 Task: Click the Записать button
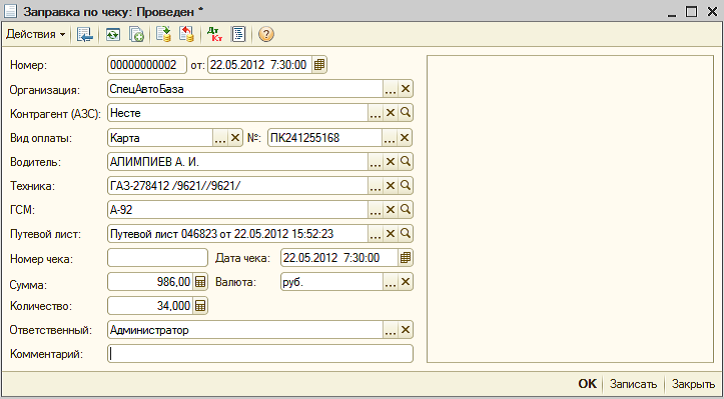[x=633, y=384]
